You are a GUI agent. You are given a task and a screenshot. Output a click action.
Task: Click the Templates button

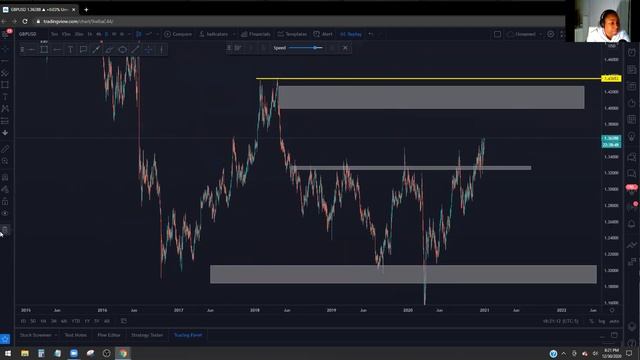[292, 34]
